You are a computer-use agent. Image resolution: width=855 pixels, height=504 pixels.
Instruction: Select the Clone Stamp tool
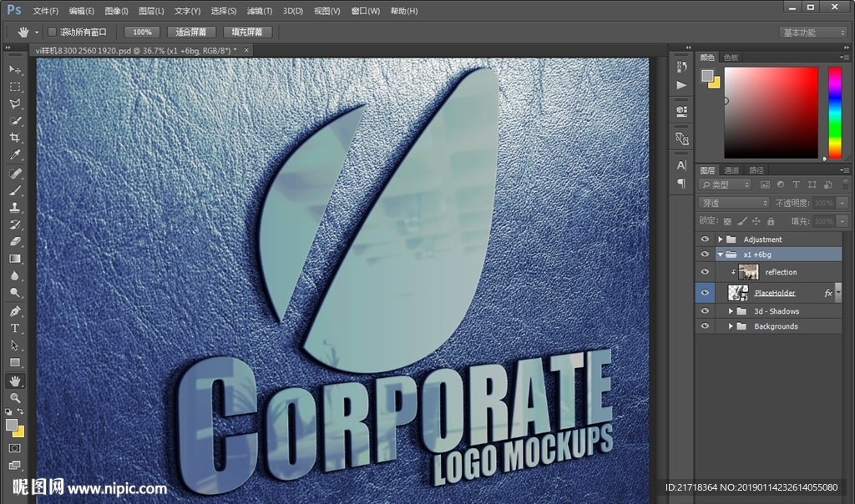[x=15, y=207]
